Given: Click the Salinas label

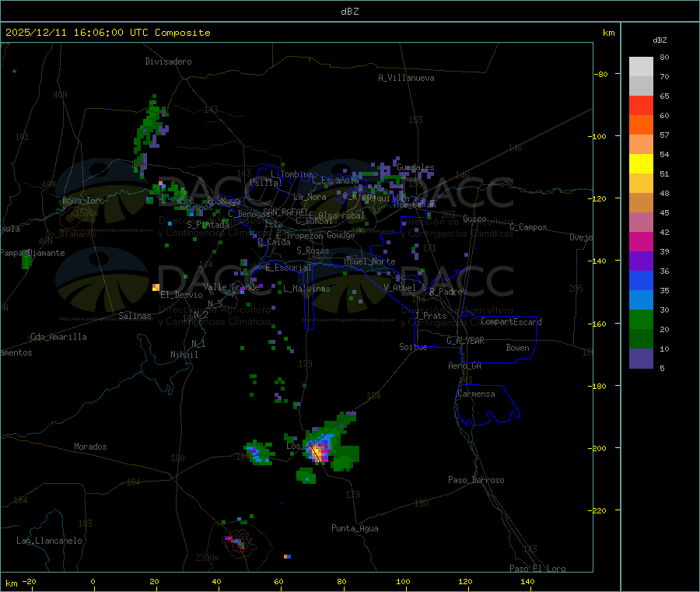Looking at the screenshot, I should coord(135,316).
